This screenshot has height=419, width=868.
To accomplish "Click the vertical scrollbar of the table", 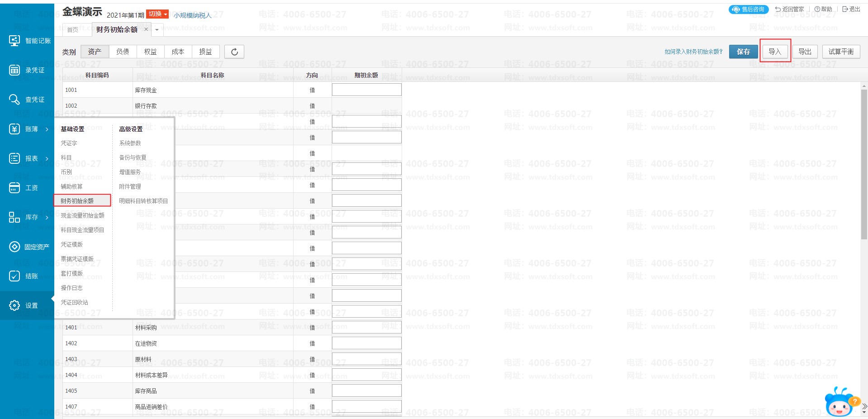I will point(864,164).
